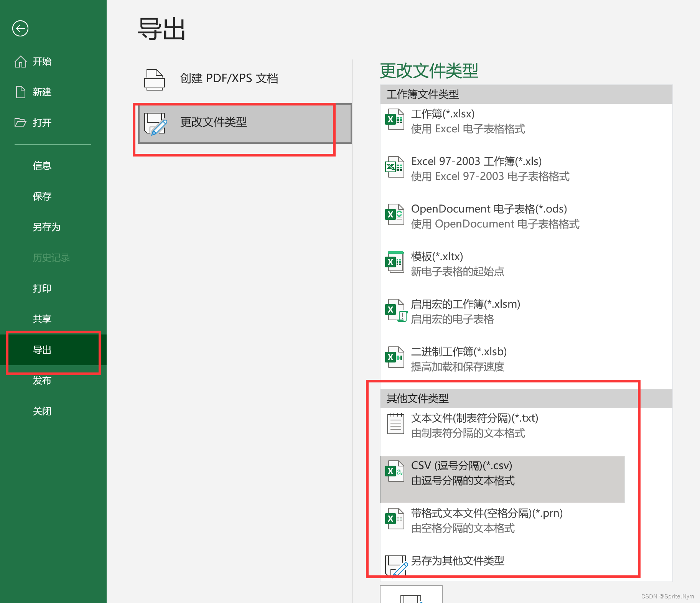Select 创建 PDF/XPS 文档 option
Screen dimensions: 700x603
point(245,79)
